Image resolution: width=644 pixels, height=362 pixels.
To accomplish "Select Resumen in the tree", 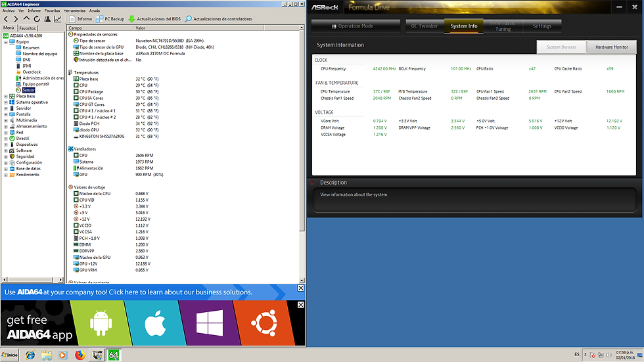I will point(31,47).
